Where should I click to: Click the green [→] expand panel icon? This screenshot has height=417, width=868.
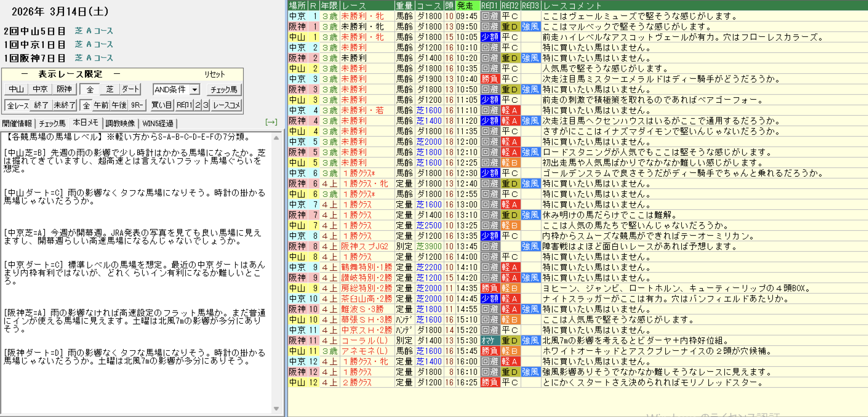(x=271, y=122)
